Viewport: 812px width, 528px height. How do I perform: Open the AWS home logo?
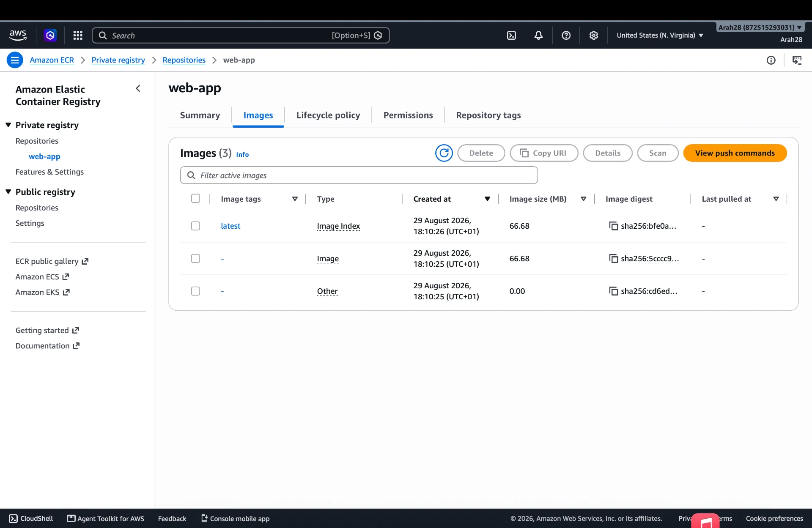click(x=18, y=36)
